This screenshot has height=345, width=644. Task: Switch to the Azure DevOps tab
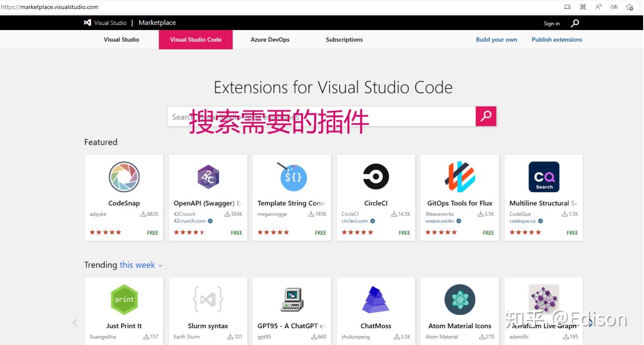(270, 40)
